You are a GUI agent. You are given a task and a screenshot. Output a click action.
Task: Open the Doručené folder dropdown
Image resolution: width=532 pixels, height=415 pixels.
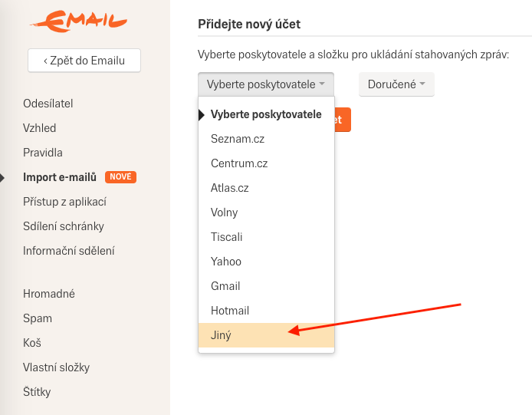(x=396, y=84)
